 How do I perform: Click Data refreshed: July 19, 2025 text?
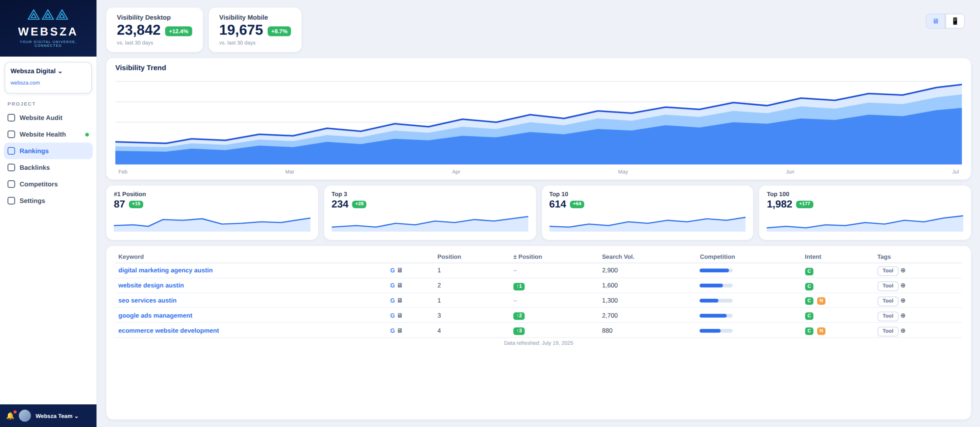[x=538, y=343]
